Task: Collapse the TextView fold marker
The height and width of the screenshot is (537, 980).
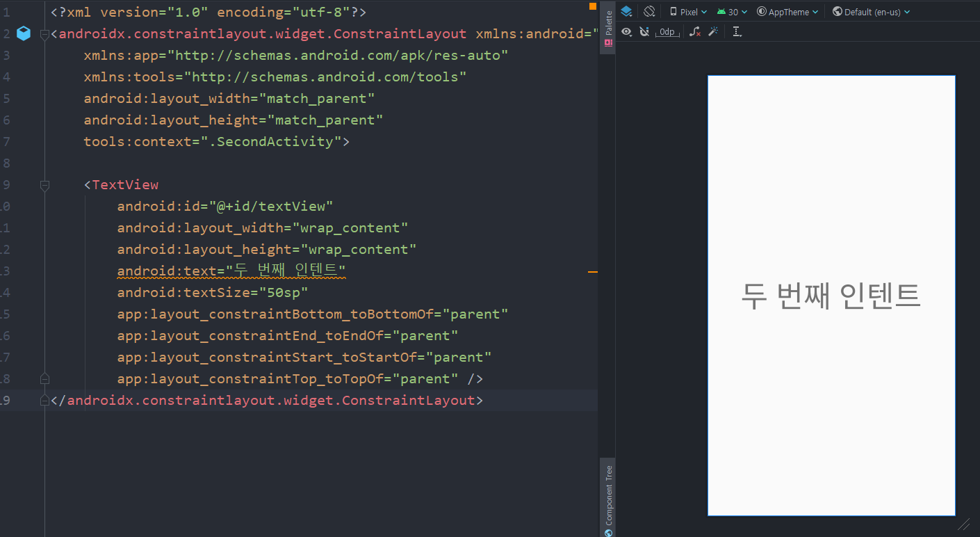Action: pyautogui.click(x=44, y=185)
